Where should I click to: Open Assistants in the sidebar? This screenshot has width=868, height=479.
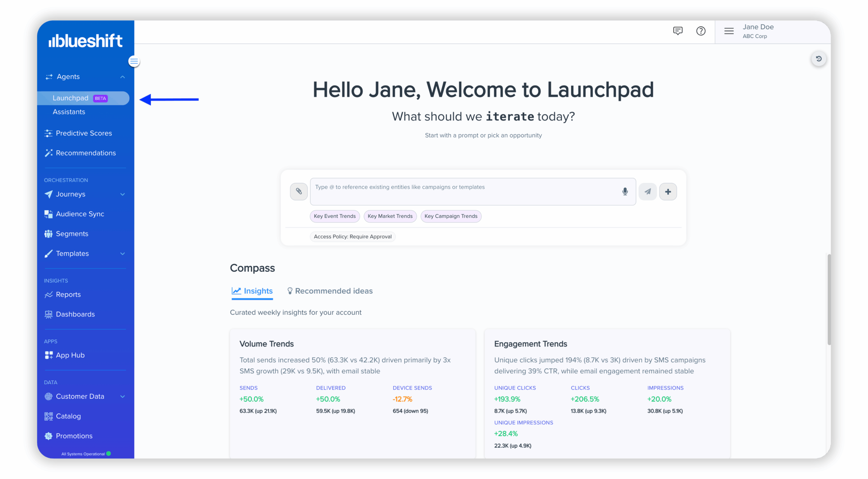69,112
